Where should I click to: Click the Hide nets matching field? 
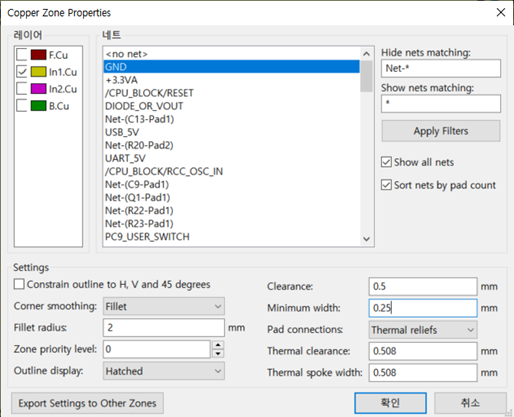(x=441, y=68)
